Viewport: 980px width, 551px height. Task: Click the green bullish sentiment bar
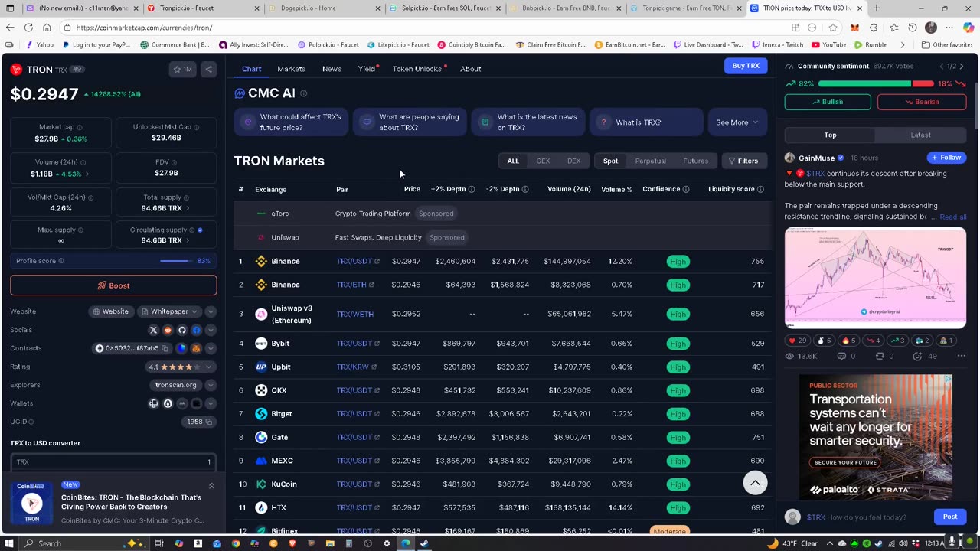(864, 83)
